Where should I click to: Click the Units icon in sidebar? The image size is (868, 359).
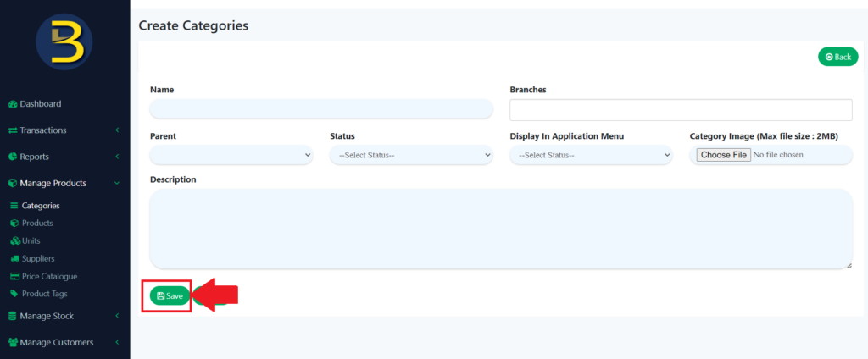pos(14,241)
